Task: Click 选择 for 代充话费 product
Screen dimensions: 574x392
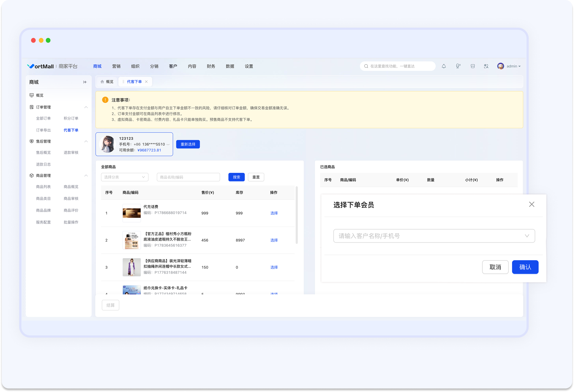Action: click(x=274, y=213)
